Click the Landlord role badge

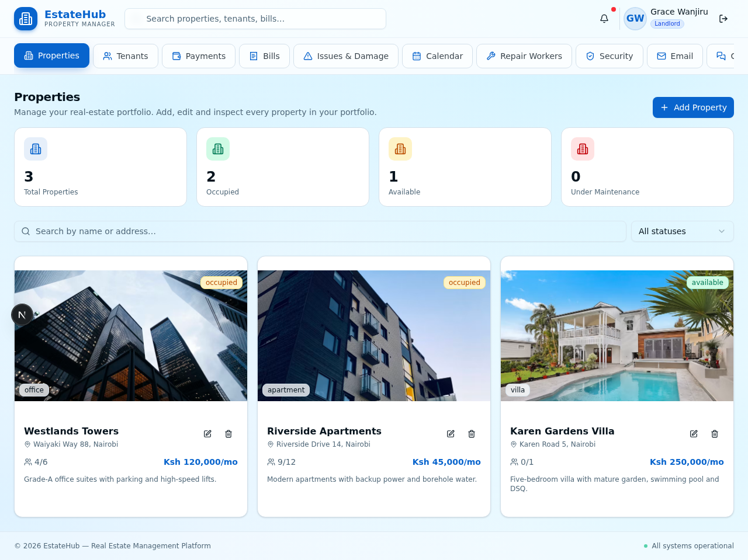[667, 24]
